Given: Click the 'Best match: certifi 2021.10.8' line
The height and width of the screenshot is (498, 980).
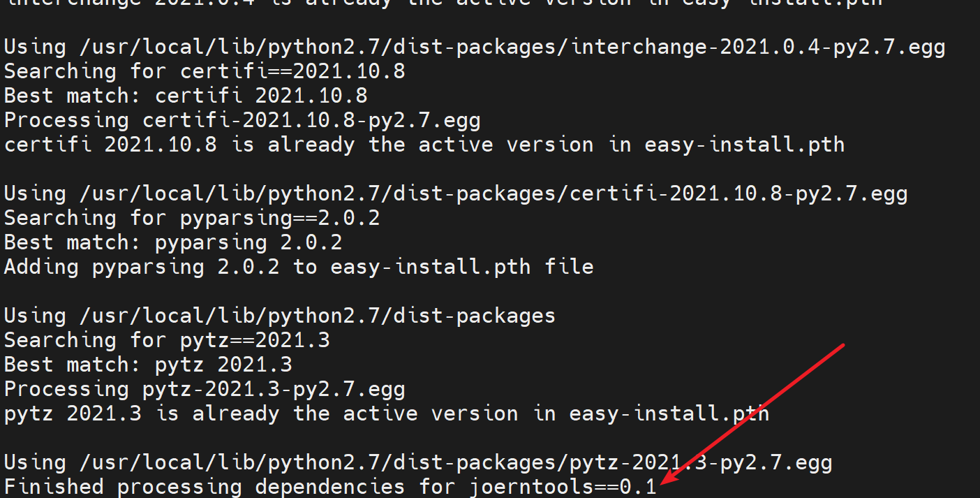Looking at the screenshot, I should pos(186,96).
